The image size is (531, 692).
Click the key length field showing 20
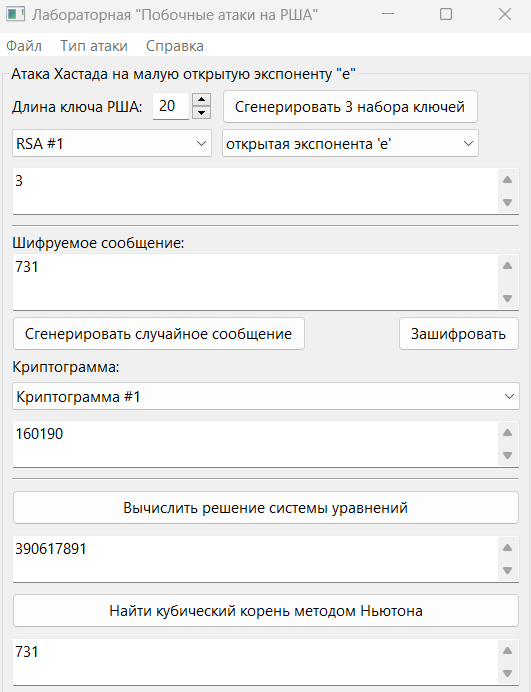[171, 106]
